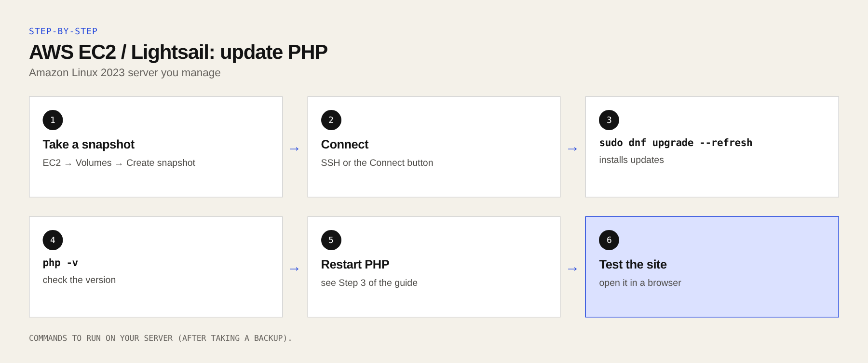Click 'SSH or the Connect button' text
The image size is (868, 363).
(x=377, y=163)
